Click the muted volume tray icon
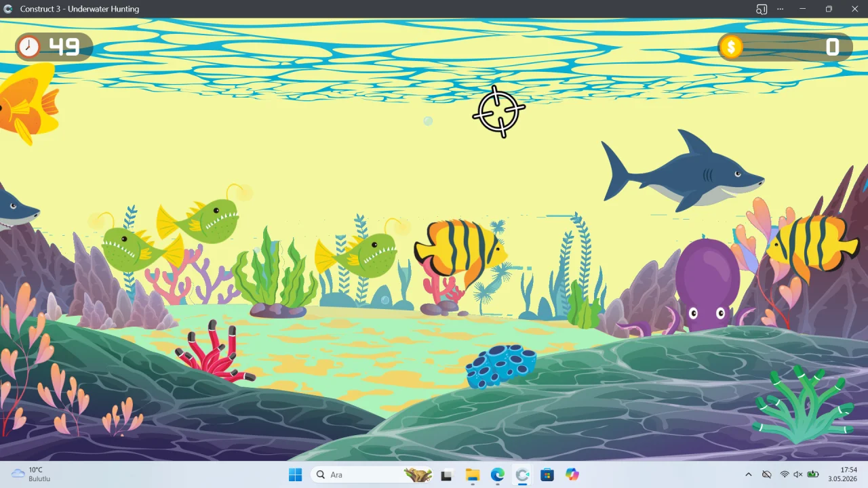868x488 pixels. click(x=798, y=474)
